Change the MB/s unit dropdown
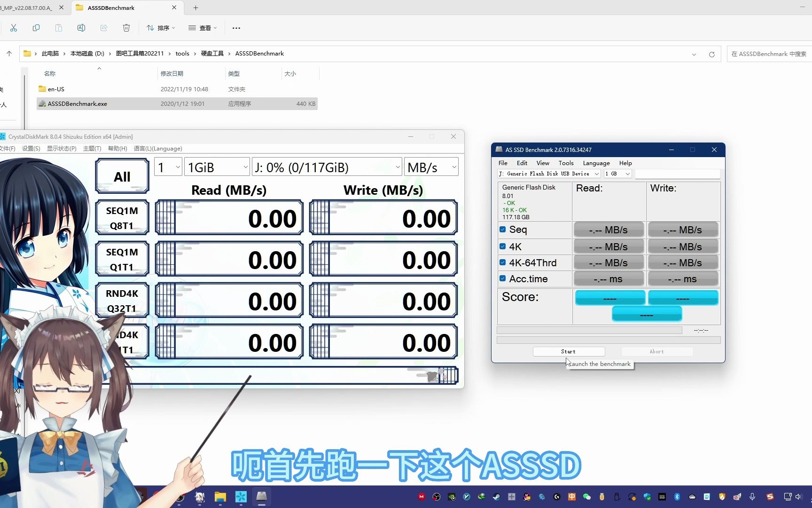 pyautogui.click(x=431, y=167)
